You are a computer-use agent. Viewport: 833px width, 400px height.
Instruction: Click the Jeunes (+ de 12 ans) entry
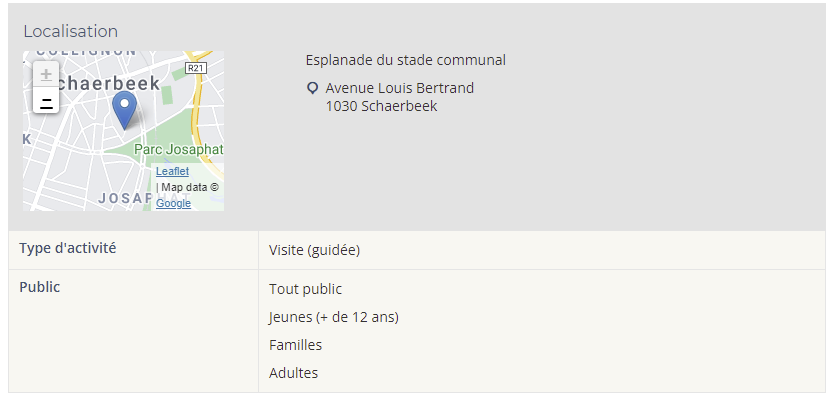(x=334, y=317)
